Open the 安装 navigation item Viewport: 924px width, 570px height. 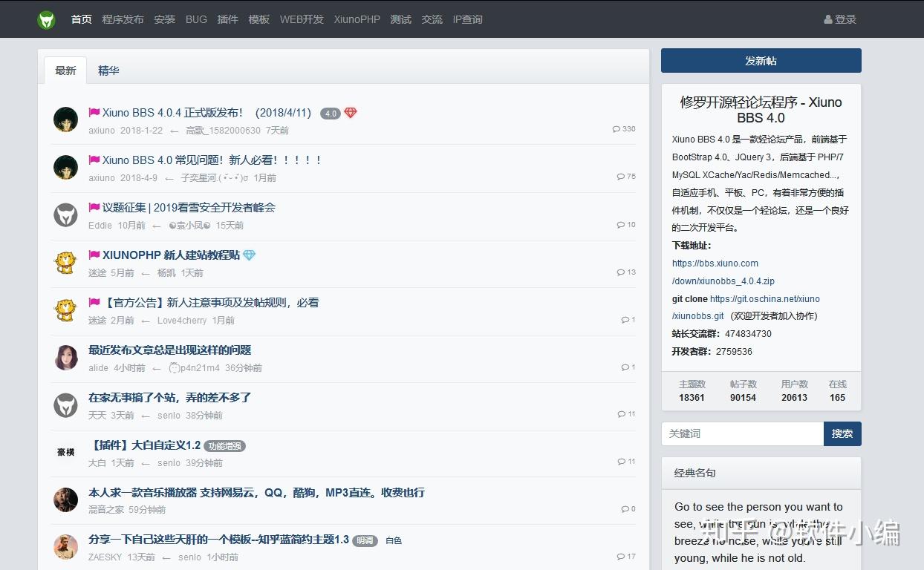165,19
